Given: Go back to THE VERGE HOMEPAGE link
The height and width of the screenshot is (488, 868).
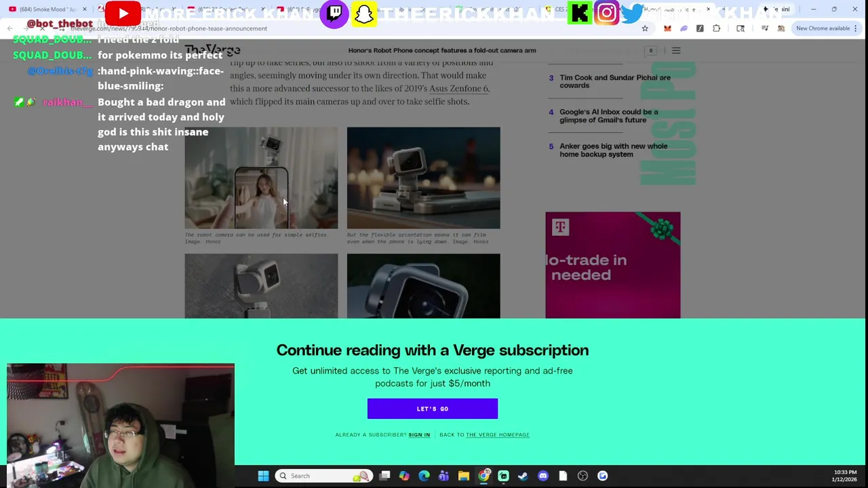Looking at the screenshot, I should click(497, 434).
